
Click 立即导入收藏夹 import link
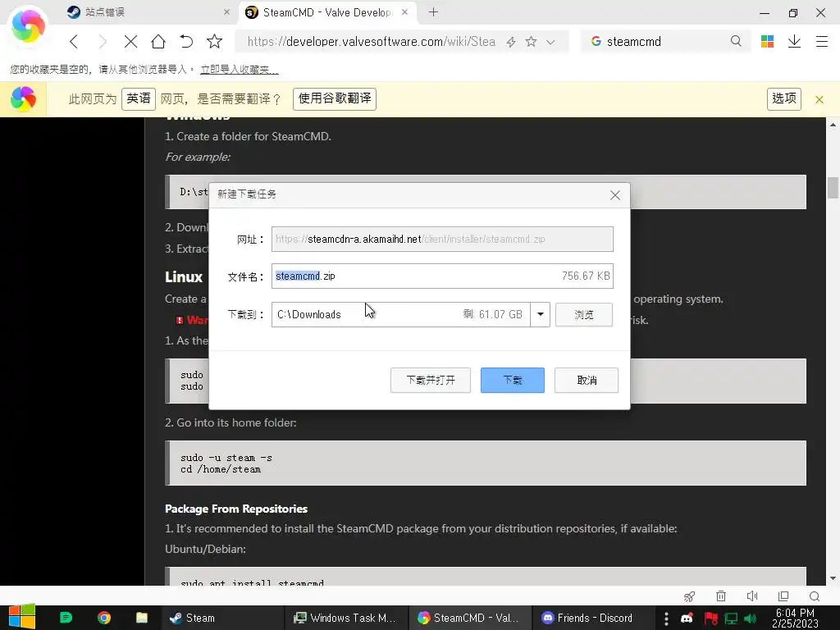tap(239, 70)
